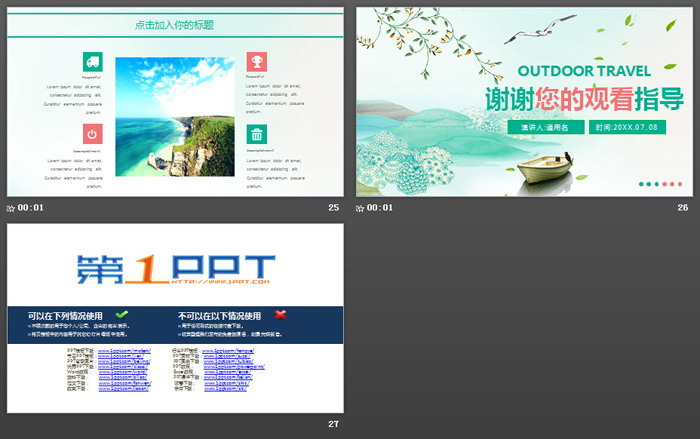Click the transition star icon under slide 26

360,208
